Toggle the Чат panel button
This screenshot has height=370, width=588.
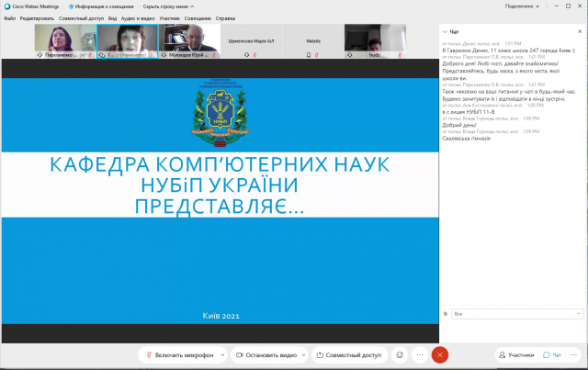(552, 354)
